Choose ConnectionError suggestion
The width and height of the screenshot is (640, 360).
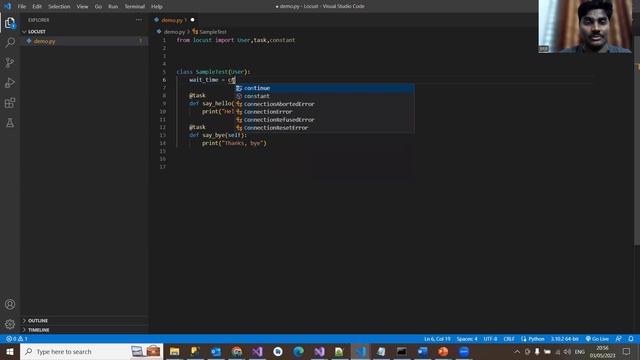[324, 111]
